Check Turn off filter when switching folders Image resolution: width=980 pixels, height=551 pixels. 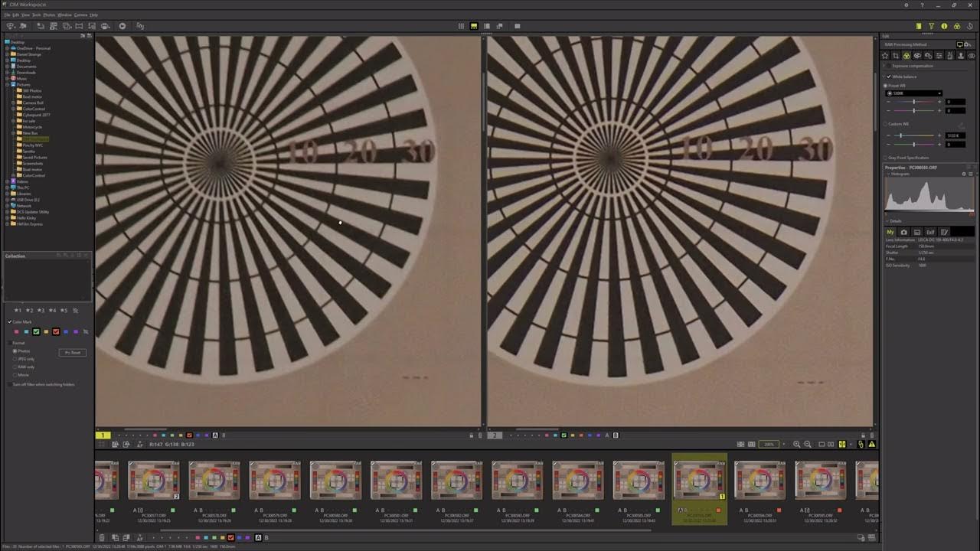[x=10, y=384]
